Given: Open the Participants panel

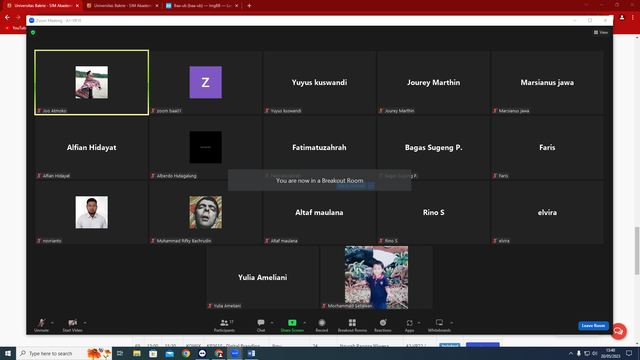Looking at the screenshot, I should click(x=224, y=325).
